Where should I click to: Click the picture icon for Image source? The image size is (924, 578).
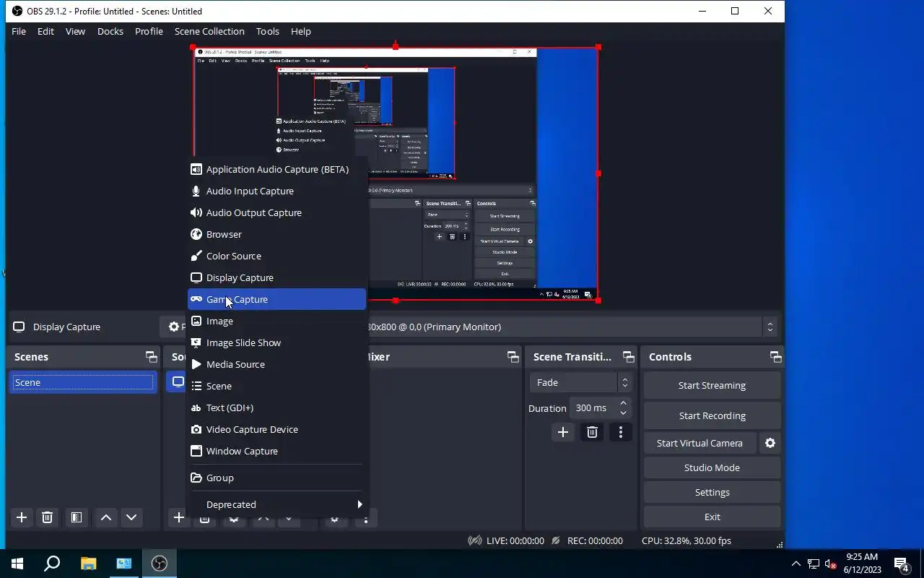click(196, 321)
